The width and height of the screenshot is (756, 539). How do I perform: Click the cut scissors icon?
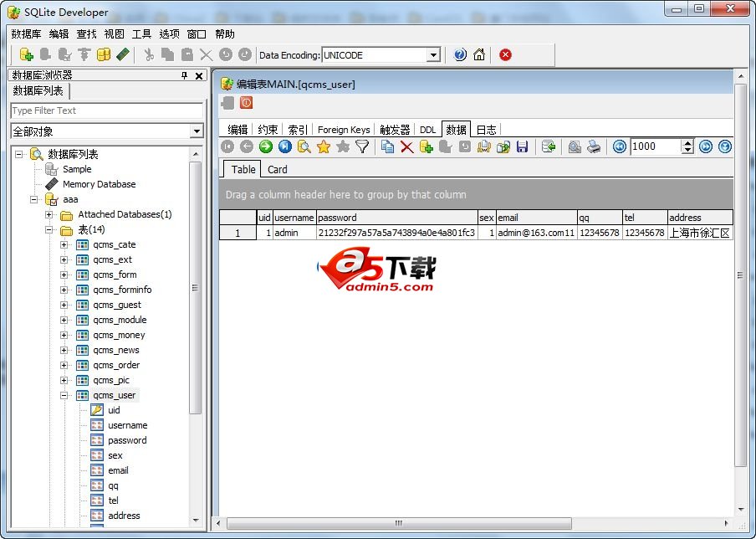[x=149, y=54]
